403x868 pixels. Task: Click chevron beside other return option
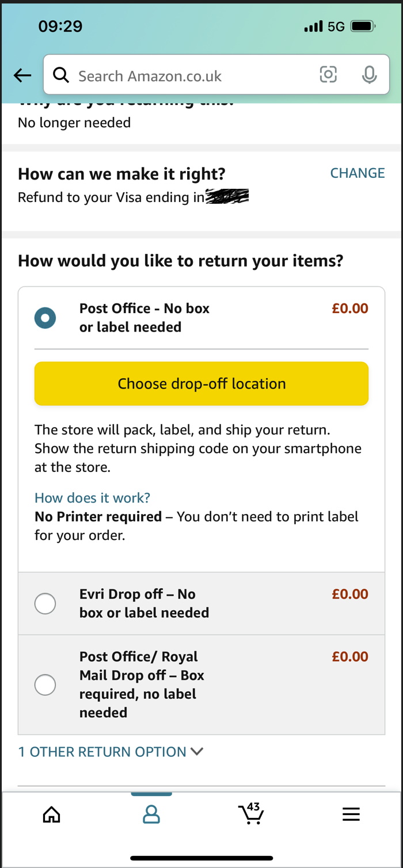197,752
